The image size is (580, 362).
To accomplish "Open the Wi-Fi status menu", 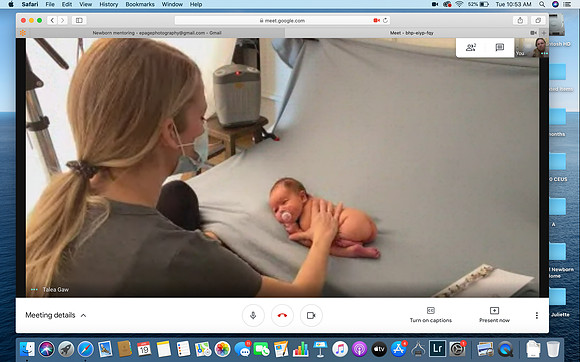I will pyautogui.click(x=459, y=4).
